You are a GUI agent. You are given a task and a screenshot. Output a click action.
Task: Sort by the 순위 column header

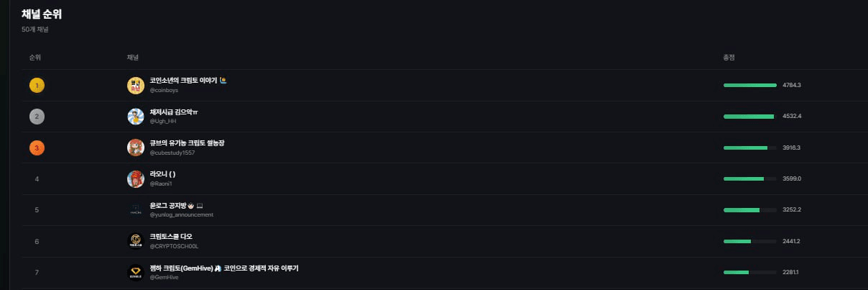(34, 57)
